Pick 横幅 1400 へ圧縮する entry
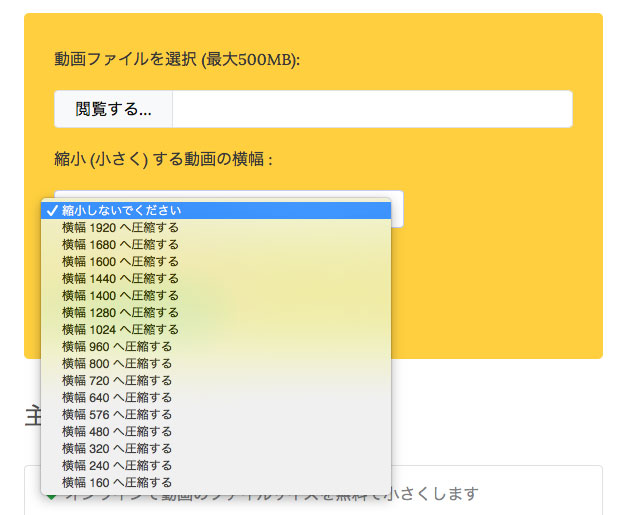Screen dimensions: 628x515 click(120, 295)
